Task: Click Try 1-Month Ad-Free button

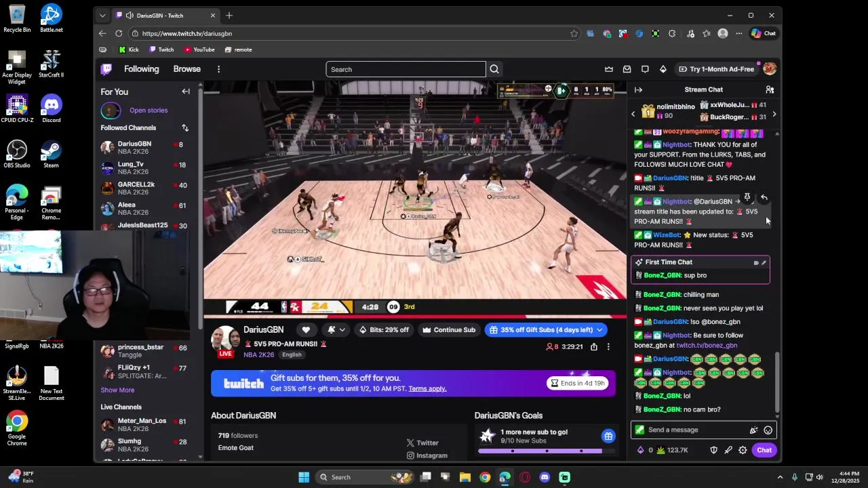Action: pyautogui.click(x=717, y=69)
